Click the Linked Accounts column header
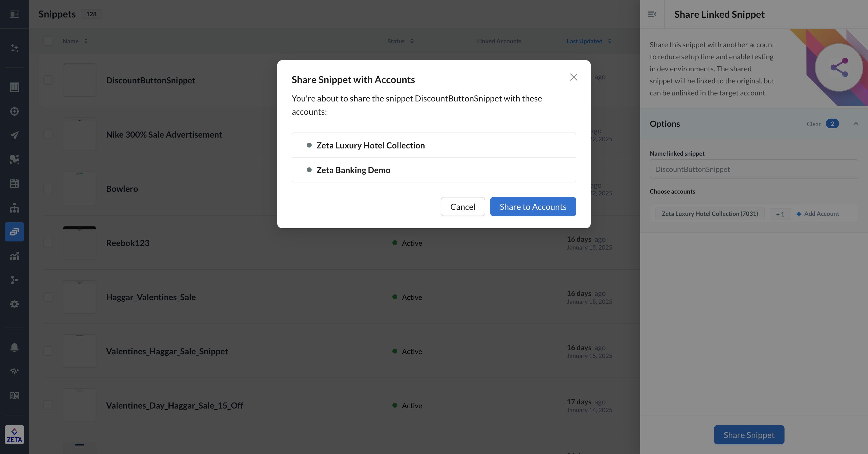The image size is (868, 454). (499, 41)
